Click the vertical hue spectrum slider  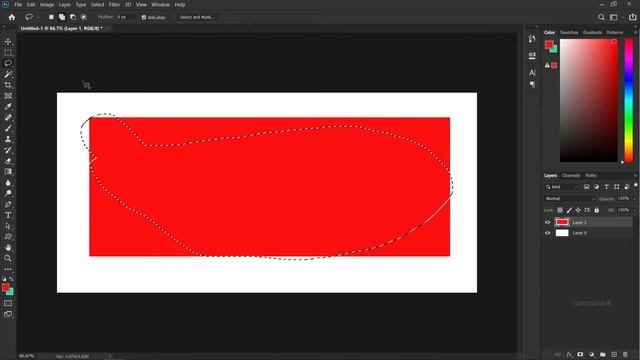coord(629,101)
